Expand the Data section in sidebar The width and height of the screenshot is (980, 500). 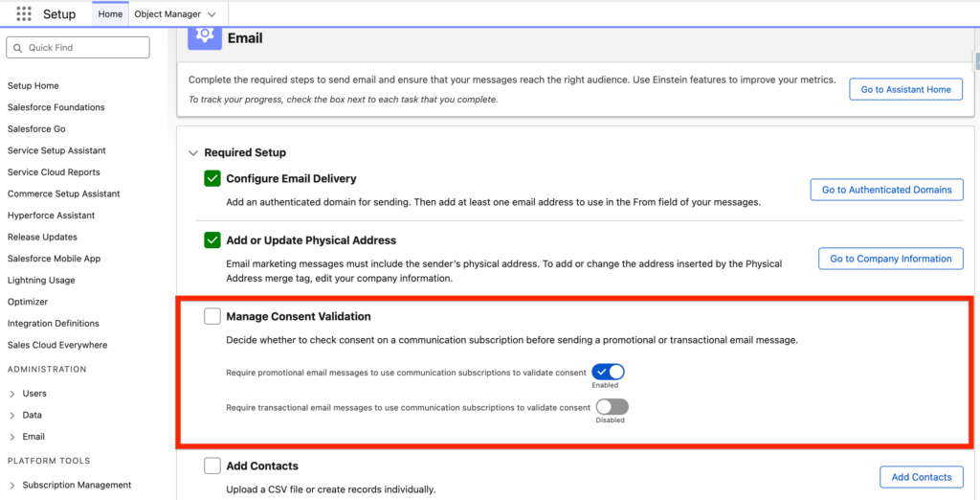[11, 416]
